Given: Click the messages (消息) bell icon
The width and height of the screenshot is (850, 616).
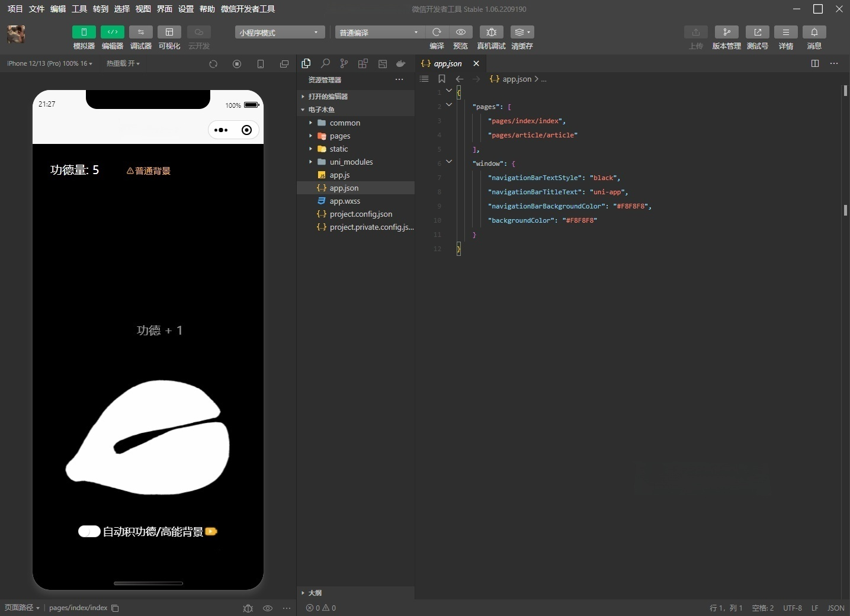Looking at the screenshot, I should point(814,32).
